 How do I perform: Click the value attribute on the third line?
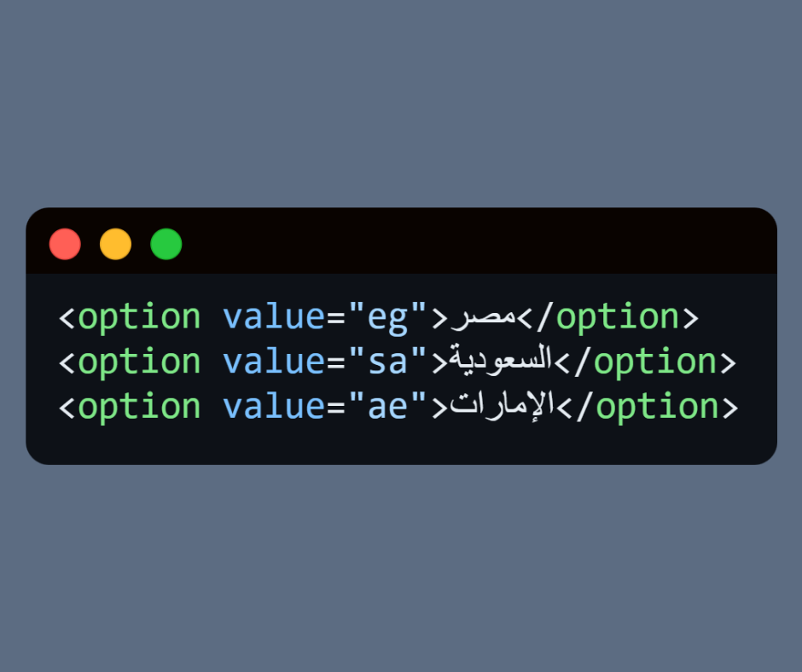click(273, 406)
